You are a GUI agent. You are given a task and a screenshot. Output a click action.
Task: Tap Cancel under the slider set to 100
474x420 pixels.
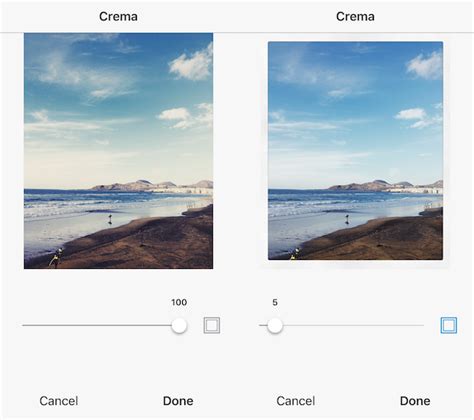pyautogui.click(x=59, y=401)
